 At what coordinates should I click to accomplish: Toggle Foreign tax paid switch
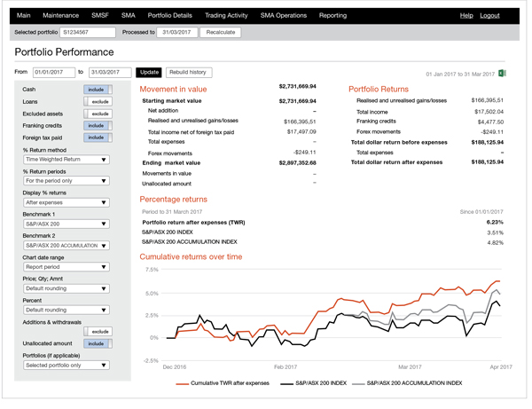click(x=98, y=138)
